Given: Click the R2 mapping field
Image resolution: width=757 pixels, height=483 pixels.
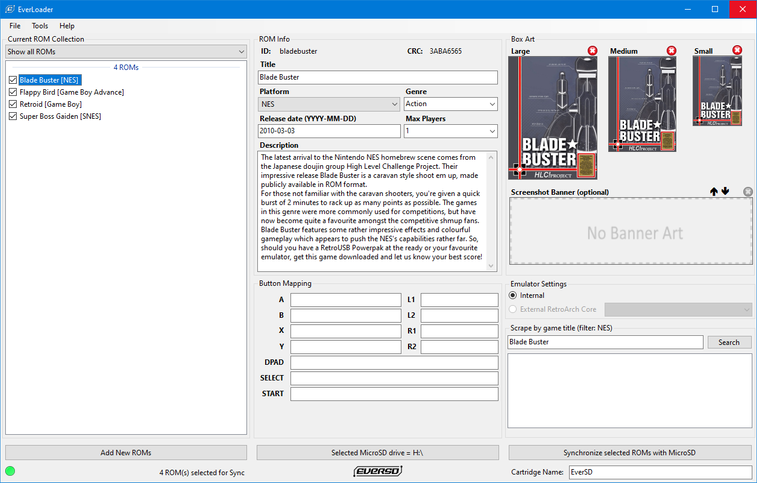Looking at the screenshot, I should (460, 347).
